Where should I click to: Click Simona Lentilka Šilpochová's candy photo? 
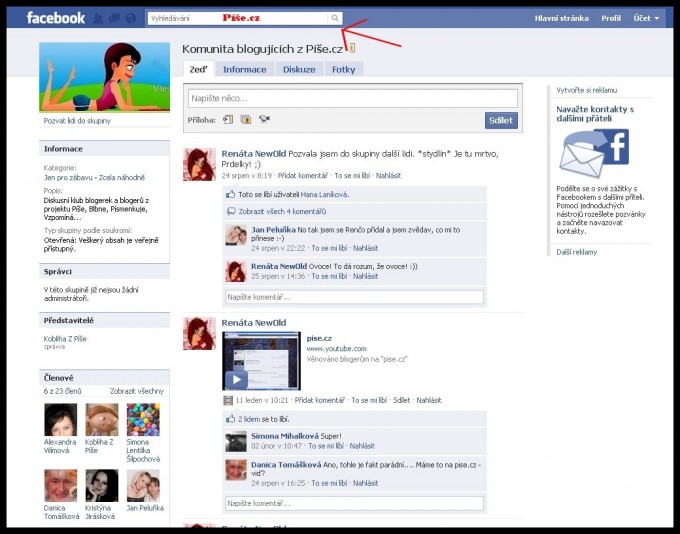(143, 419)
